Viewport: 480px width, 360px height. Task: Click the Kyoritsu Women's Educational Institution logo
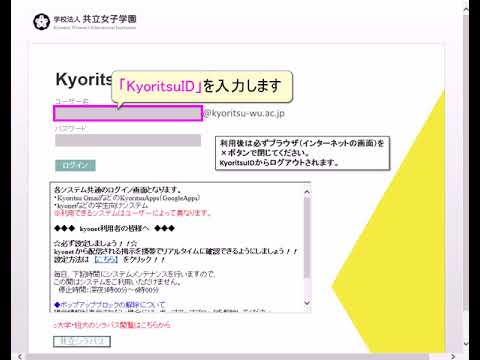pyautogui.click(x=85, y=21)
